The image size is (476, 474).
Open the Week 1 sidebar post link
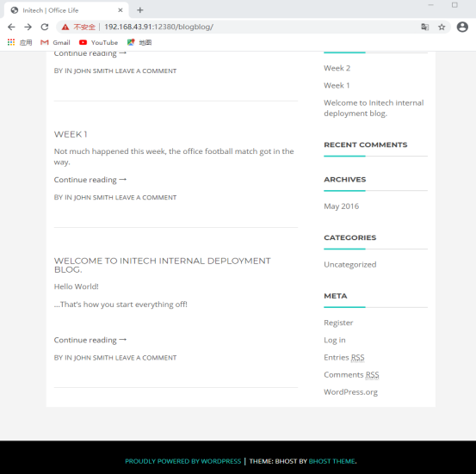(337, 85)
